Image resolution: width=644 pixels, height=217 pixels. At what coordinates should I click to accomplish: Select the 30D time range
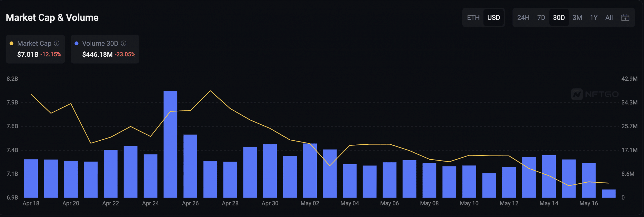(x=559, y=18)
